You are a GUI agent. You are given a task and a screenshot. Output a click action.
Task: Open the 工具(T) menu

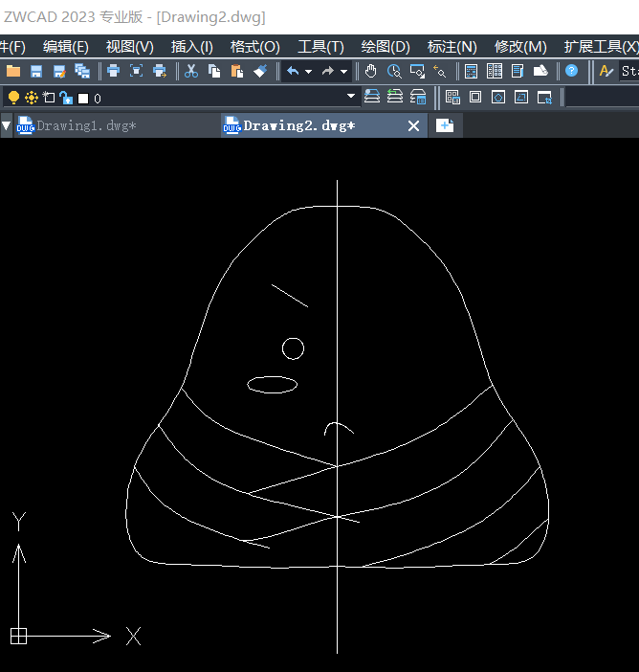click(x=320, y=47)
